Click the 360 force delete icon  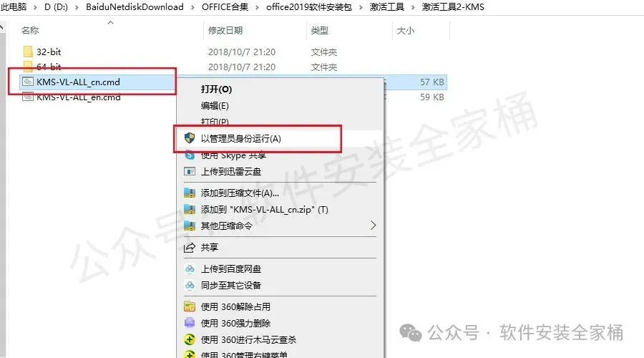click(190, 323)
